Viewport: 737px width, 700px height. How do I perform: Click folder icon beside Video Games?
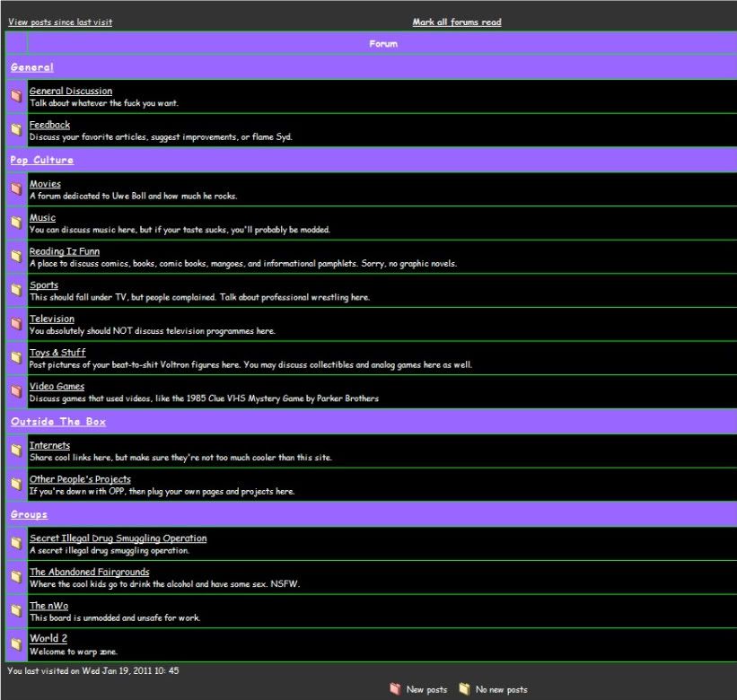point(16,391)
